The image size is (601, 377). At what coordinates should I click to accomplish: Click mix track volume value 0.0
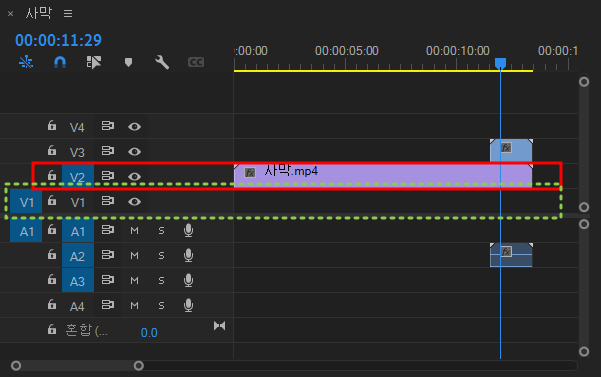coord(149,333)
